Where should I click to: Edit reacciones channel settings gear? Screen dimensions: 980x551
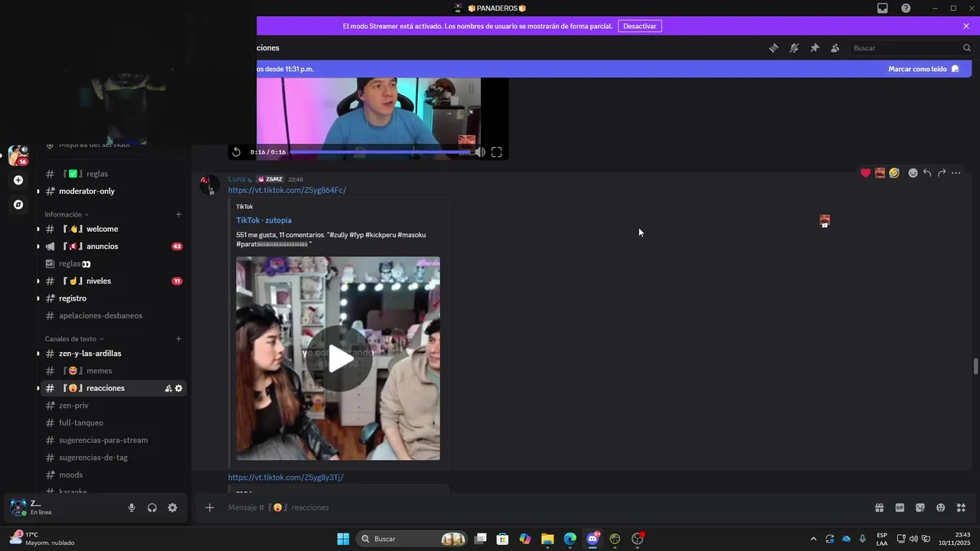click(x=178, y=388)
